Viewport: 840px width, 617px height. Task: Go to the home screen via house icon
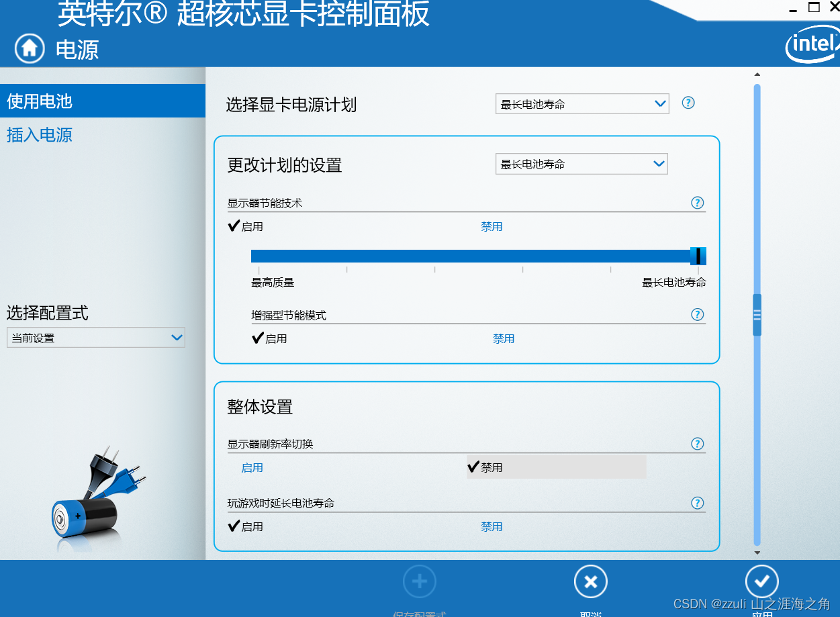pos(30,48)
